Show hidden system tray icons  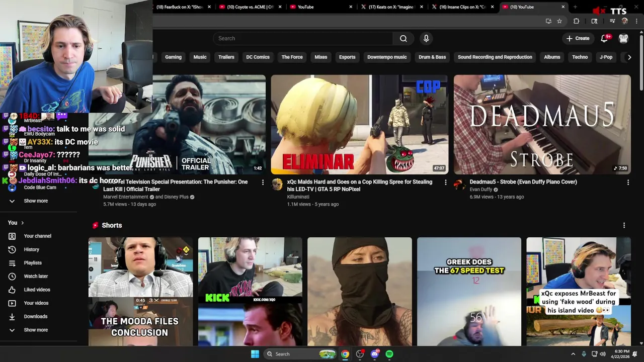pyautogui.click(x=573, y=354)
